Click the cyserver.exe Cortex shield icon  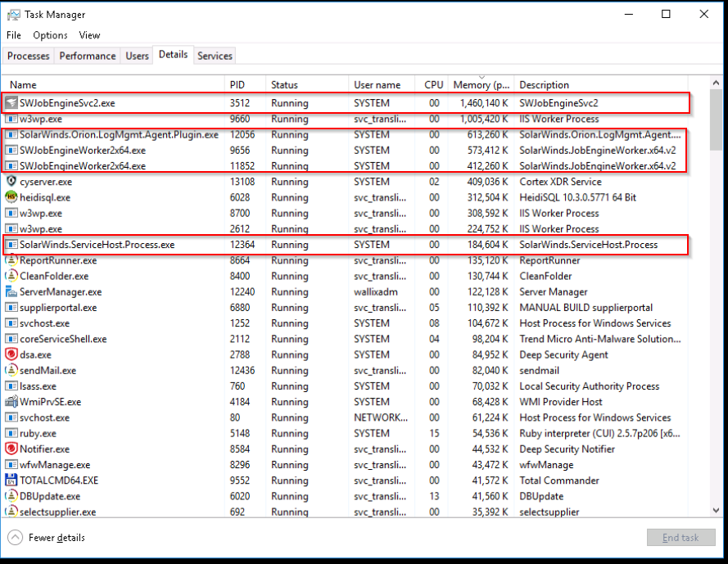[x=11, y=181]
